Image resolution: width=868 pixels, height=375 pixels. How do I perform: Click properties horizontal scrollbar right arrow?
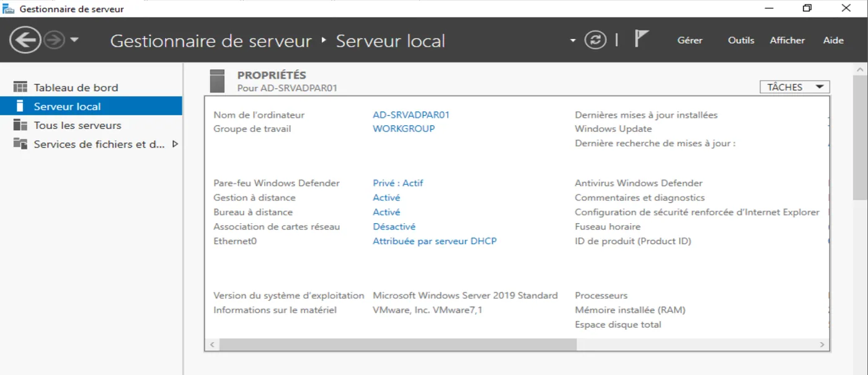(822, 345)
